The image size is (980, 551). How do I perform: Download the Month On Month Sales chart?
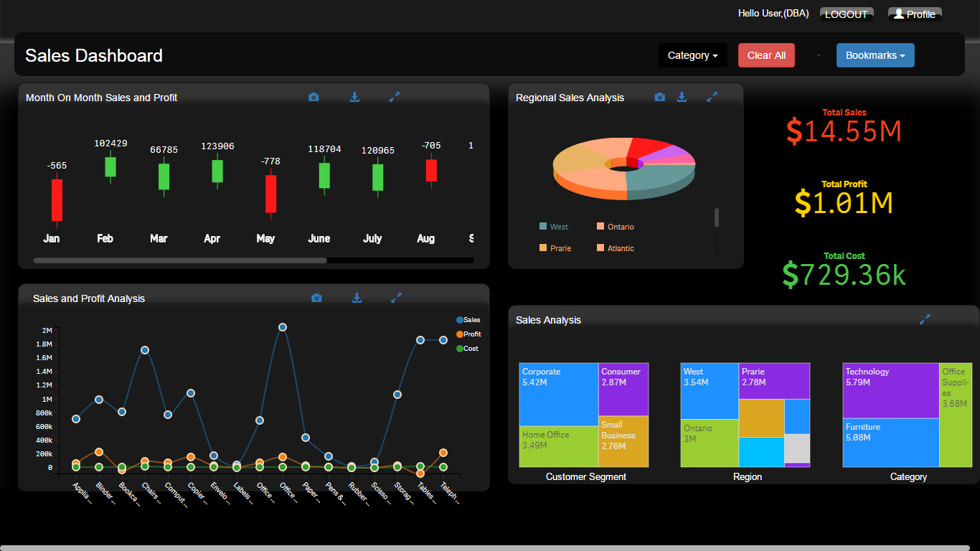[x=354, y=97]
